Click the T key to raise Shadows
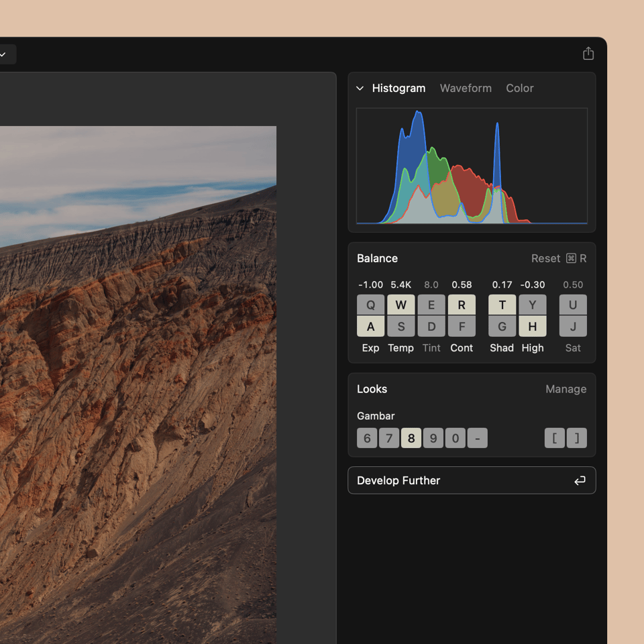 tap(502, 305)
